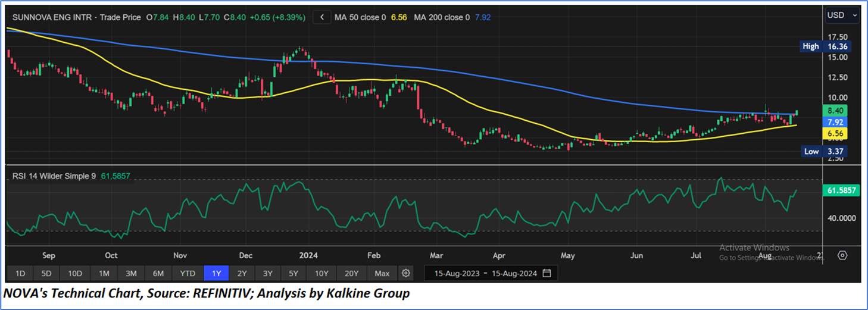The width and height of the screenshot is (868, 310).
Task: Collapse indicator legend with left arrow
Action: pos(321,17)
